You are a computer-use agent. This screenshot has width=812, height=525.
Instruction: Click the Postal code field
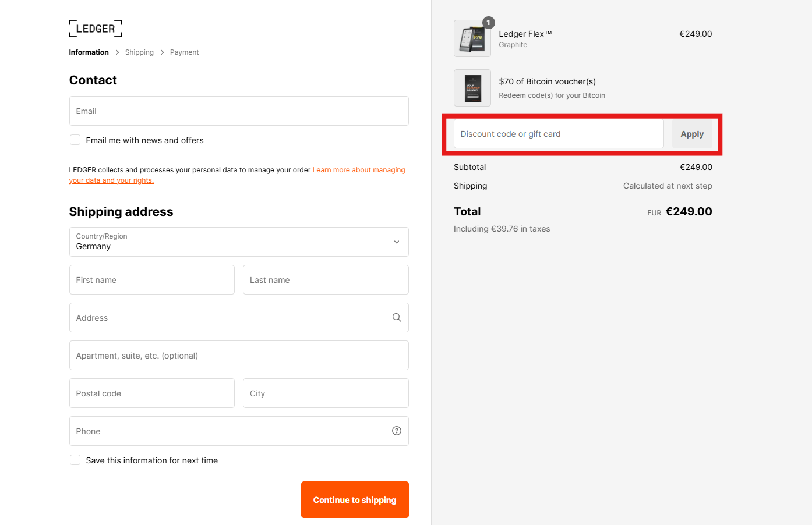pos(152,393)
